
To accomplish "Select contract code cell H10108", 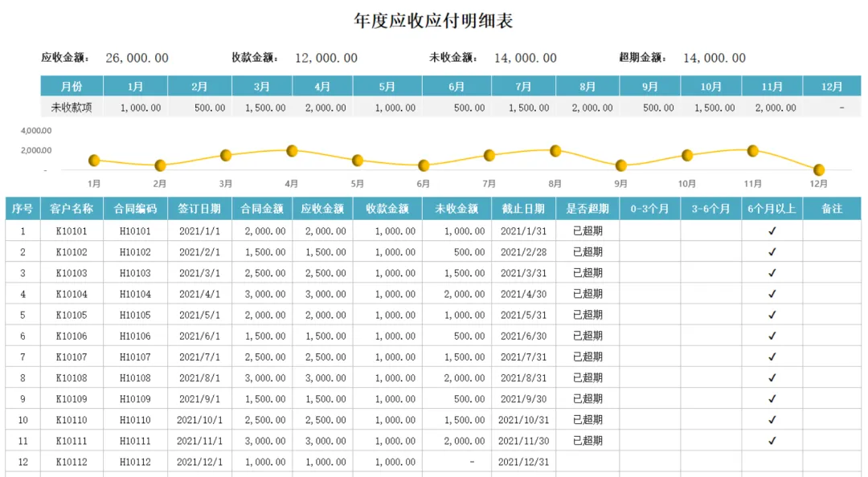I will coord(135,378).
